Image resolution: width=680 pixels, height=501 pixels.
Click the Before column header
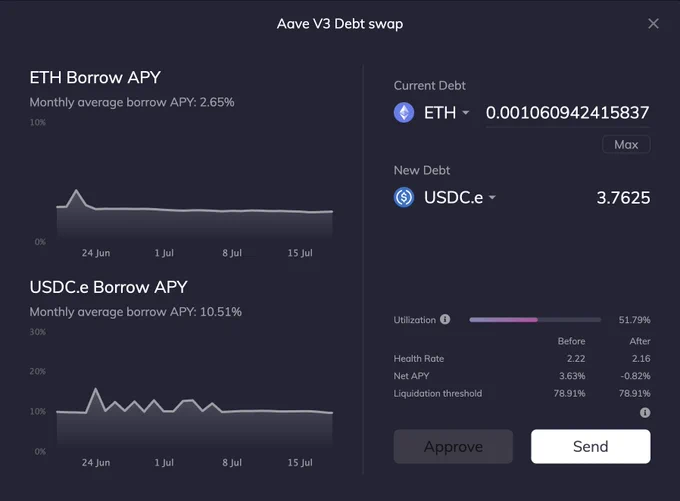coord(571,341)
